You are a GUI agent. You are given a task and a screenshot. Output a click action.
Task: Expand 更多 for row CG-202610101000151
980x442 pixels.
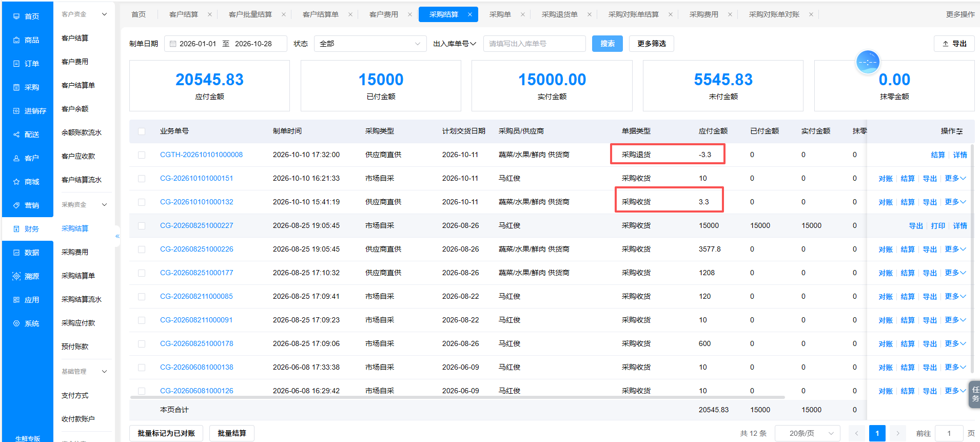[955, 179]
